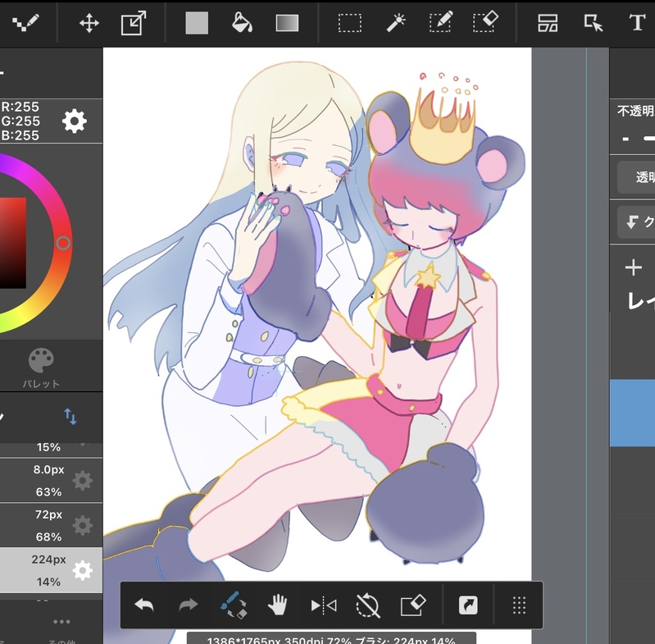Select the Selection Pen tool
The width and height of the screenshot is (655, 644).
point(441,22)
